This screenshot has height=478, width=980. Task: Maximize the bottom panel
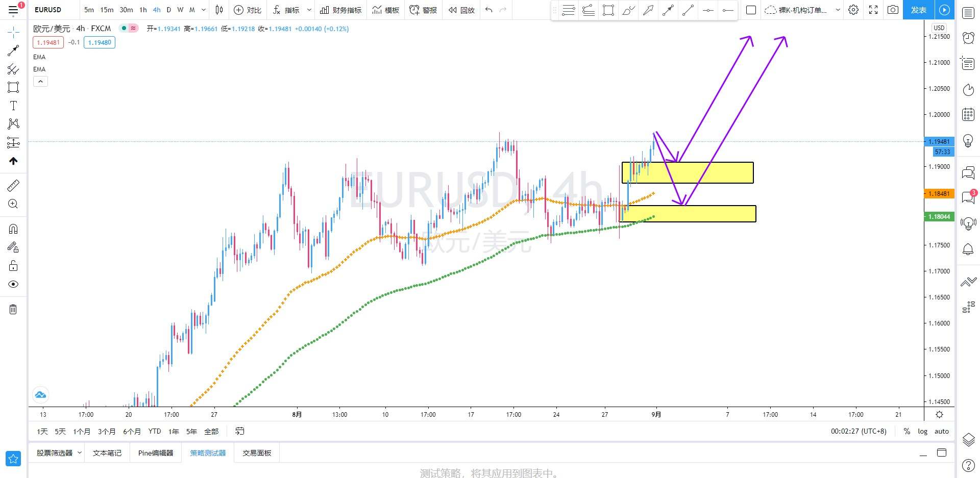(942, 452)
